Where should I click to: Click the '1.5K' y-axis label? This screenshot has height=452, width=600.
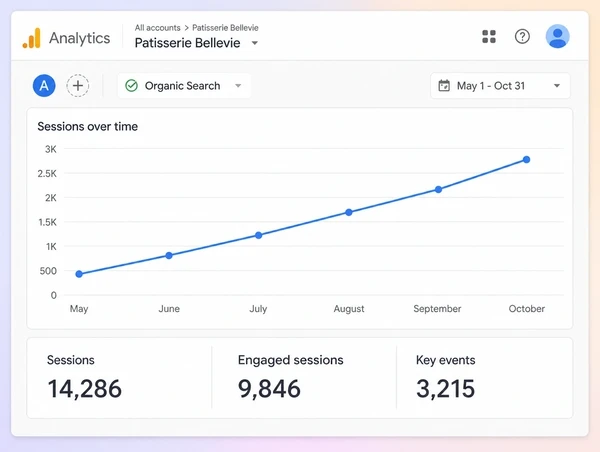47,222
